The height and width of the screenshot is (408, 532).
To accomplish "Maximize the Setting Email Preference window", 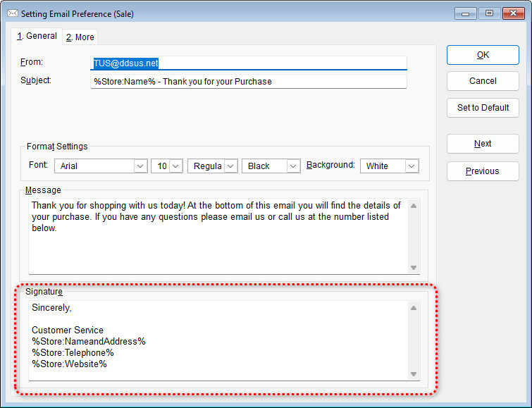I will 489,13.
